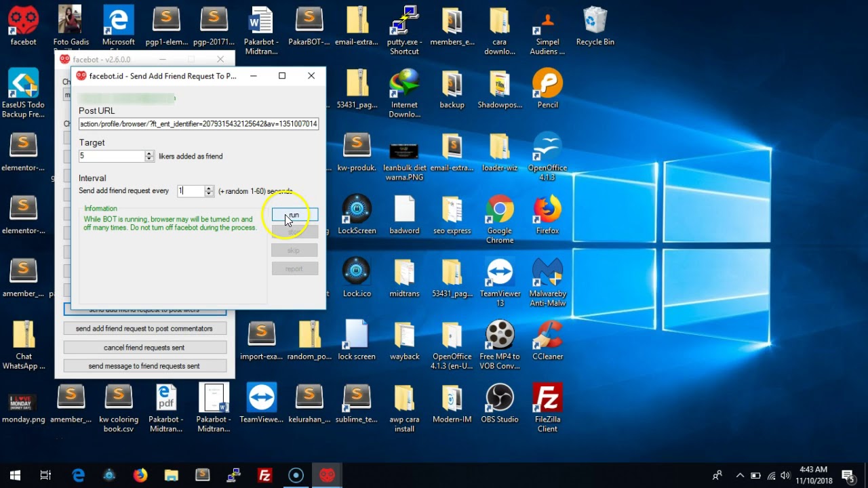Click the Interval seconds number field
This screenshot has width=868, height=488.
191,191
